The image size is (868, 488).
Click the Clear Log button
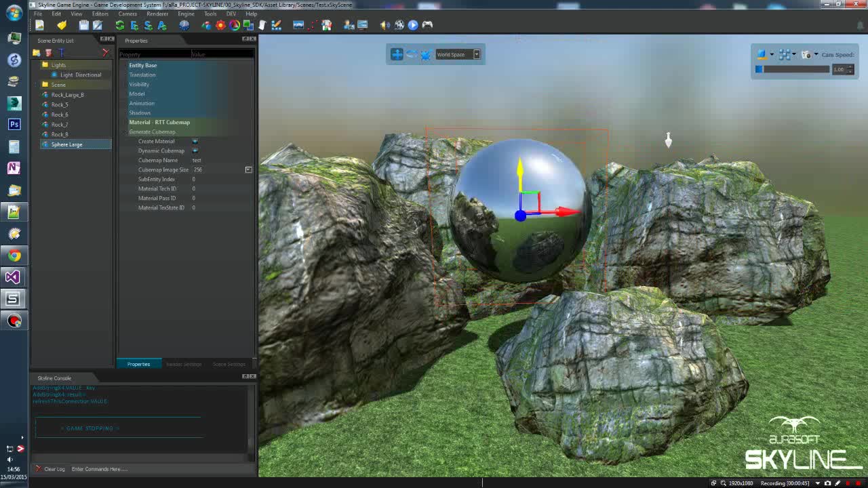[50, 469]
